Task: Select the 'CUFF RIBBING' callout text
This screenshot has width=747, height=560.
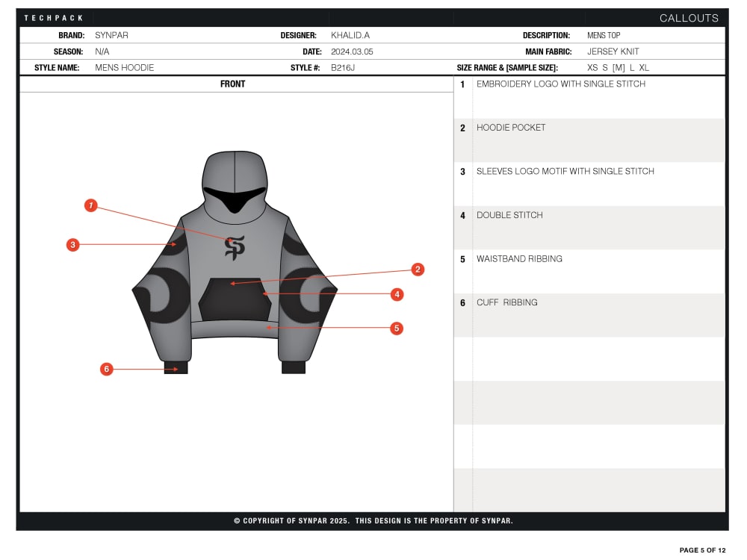Action: 507,302
